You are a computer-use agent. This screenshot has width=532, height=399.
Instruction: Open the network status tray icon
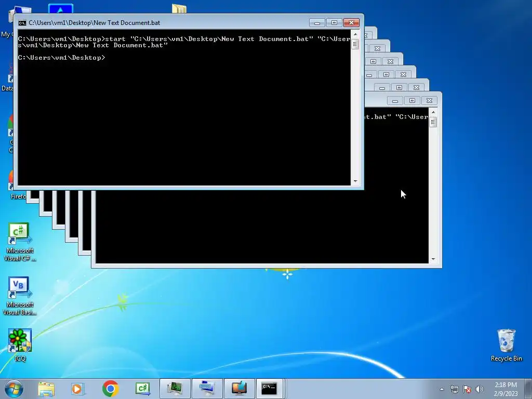[454, 389]
